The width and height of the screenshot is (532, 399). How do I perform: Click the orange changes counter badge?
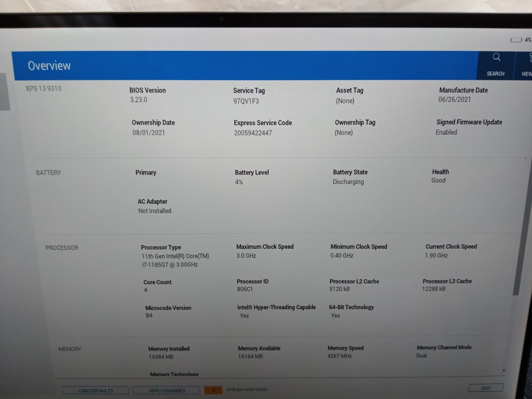(213, 390)
